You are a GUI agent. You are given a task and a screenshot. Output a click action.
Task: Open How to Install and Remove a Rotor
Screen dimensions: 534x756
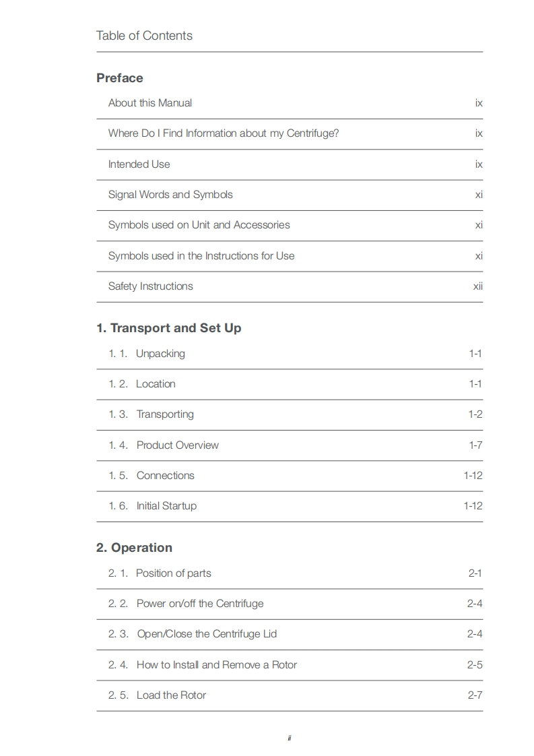click(217, 665)
